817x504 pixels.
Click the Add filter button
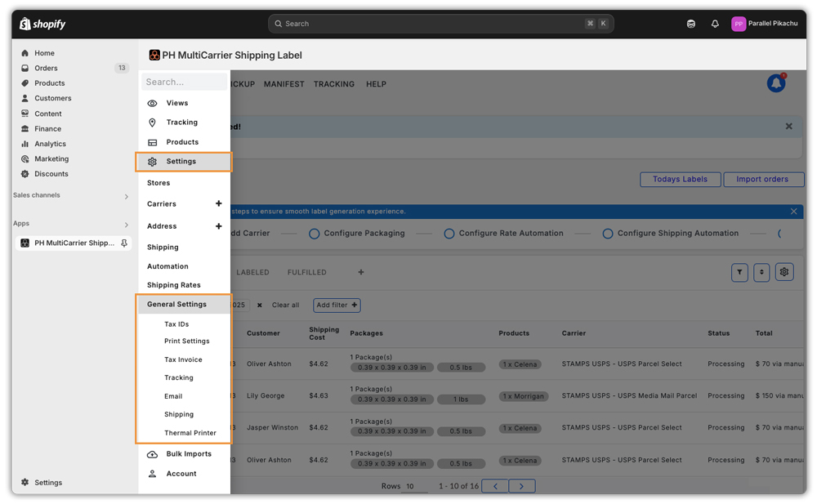click(337, 306)
